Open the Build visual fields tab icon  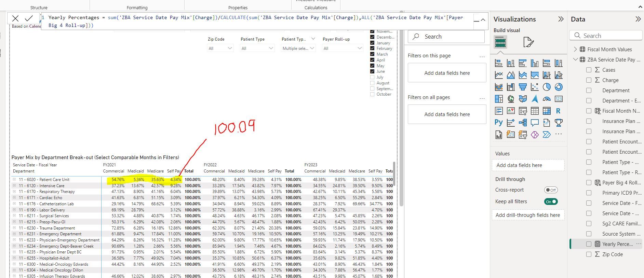click(x=500, y=42)
